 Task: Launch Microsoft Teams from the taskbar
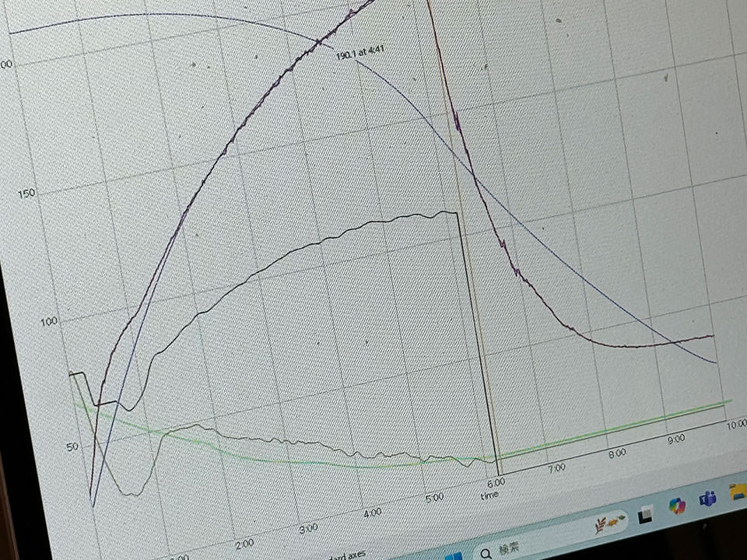[x=708, y=499]
